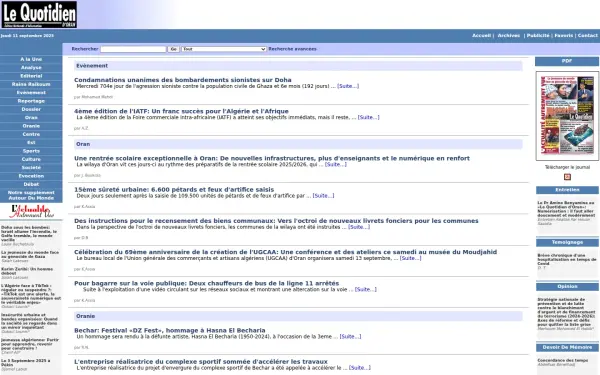Click Suite link for livrets fonciers article
Screen dimensions: 600x375
359,227
